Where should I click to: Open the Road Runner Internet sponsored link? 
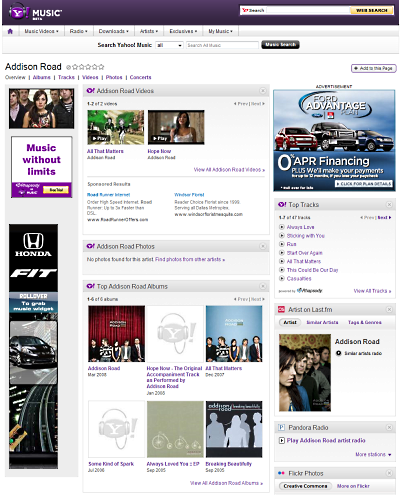point(109,195)
